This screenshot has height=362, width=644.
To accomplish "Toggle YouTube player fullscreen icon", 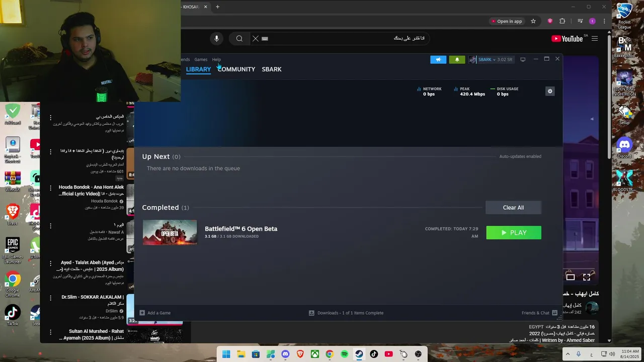I will pyautogui.click(x=587, y=277).
